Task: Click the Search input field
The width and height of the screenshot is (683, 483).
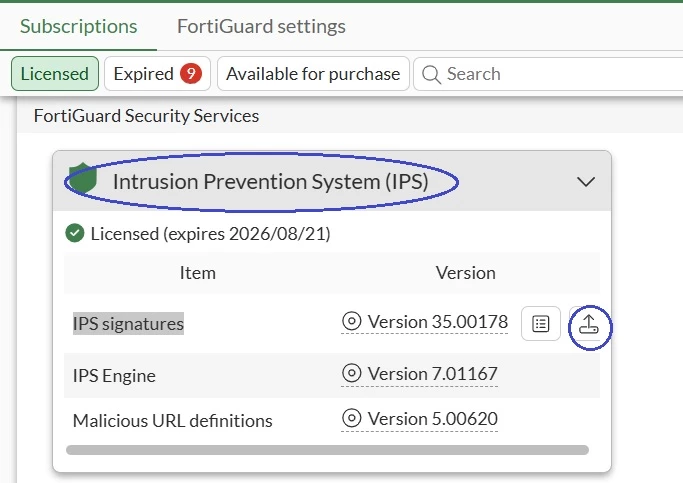Action: [548, 74]
